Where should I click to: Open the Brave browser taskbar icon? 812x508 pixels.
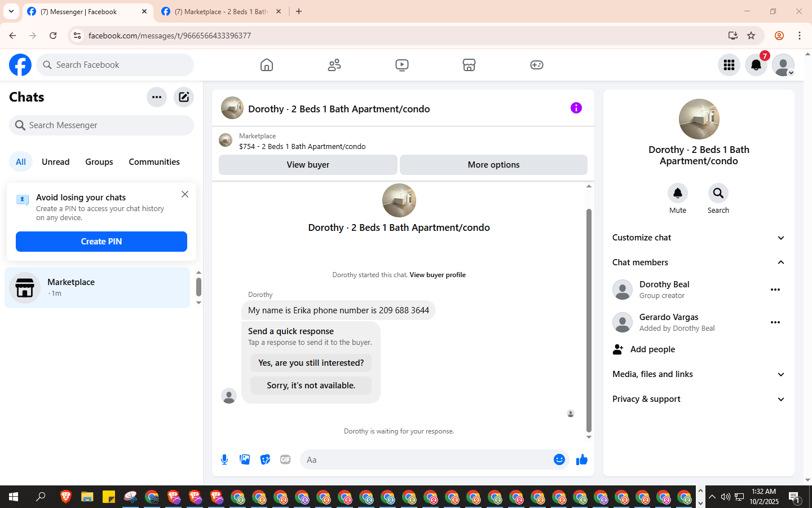click(x=66, y=497)
